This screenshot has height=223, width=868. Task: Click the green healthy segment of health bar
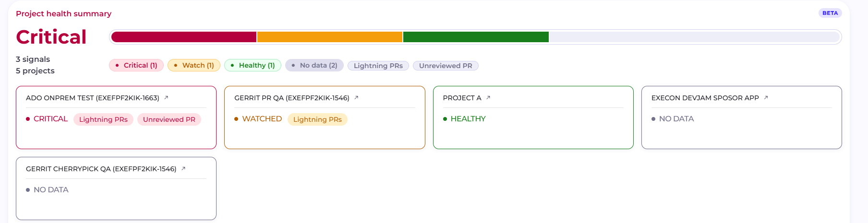pos(476,37)
